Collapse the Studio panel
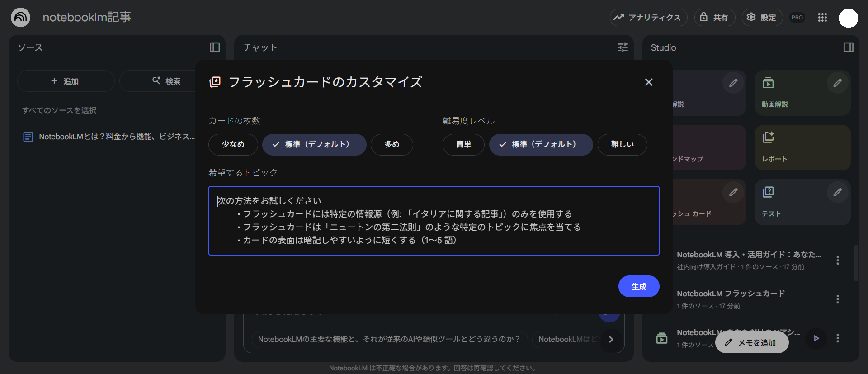The height and width of the screenshot is (374, 868). 849,47
